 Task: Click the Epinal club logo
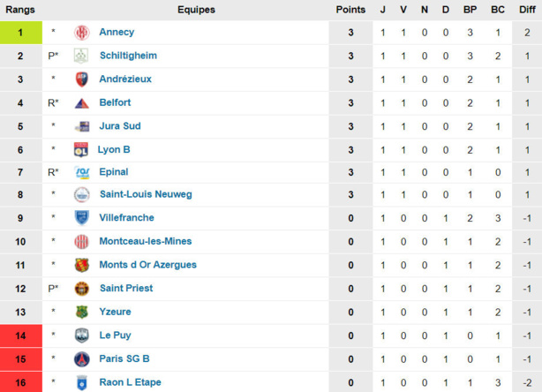coord(82,172)
